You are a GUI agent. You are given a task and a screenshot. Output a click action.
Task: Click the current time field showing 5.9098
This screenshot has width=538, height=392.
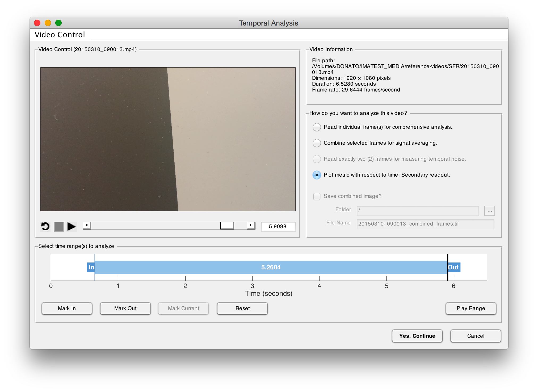pos(278,227)
